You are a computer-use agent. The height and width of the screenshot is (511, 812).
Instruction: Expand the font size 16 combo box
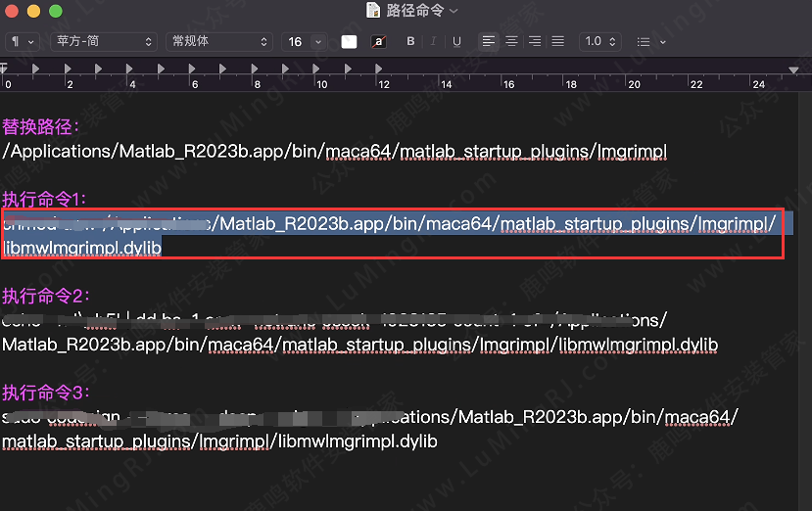point(317,41)
